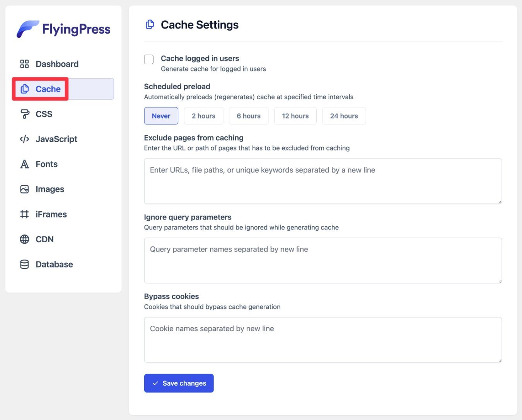Click the JavaScript code brackets icon
522x420 pixels.
tap(24, 139)
